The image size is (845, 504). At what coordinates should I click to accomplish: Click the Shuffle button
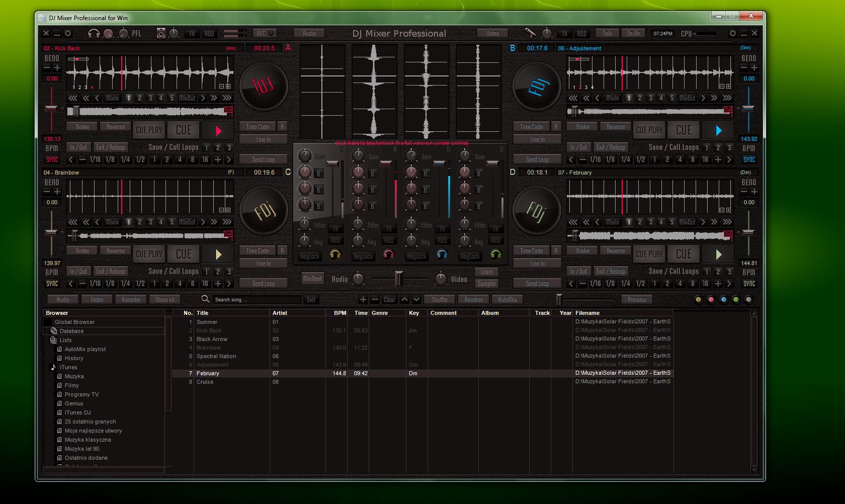point(439,299)
